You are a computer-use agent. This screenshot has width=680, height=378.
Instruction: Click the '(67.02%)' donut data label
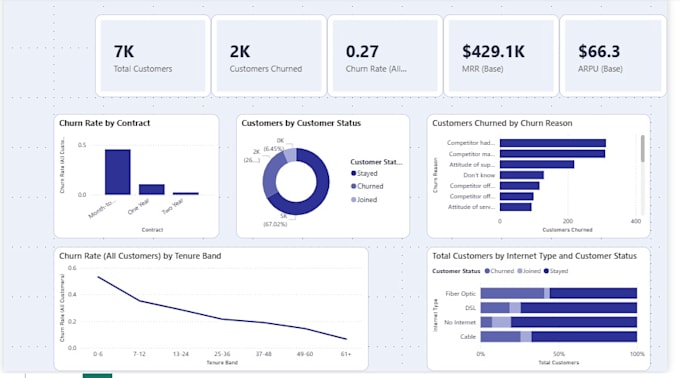tap(275, 224)
